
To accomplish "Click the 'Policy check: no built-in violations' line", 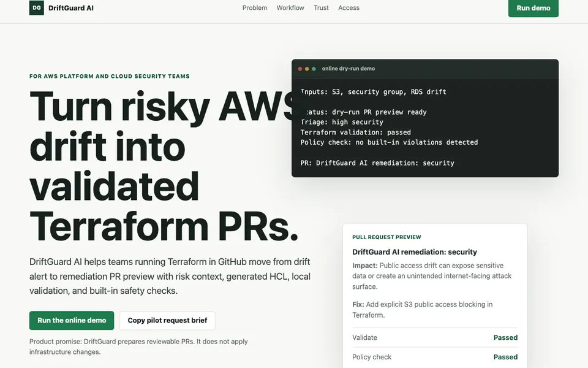I will pos(390,142).
